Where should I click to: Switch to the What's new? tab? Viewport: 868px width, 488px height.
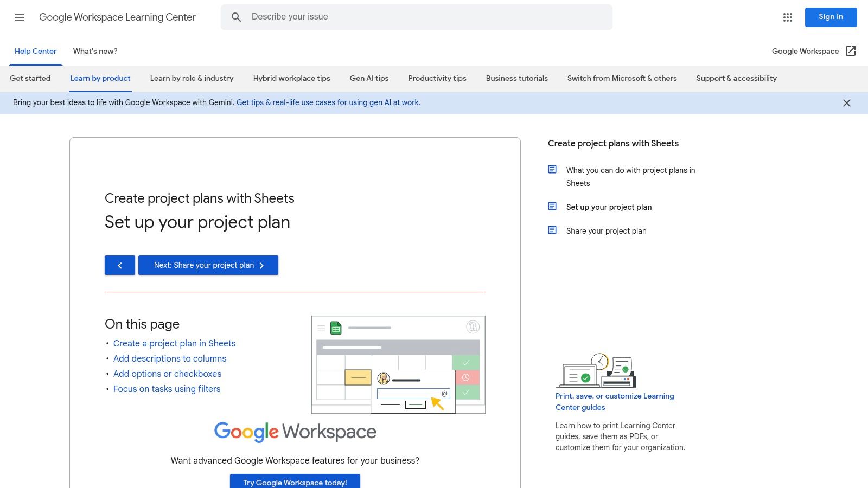point(95,51)
